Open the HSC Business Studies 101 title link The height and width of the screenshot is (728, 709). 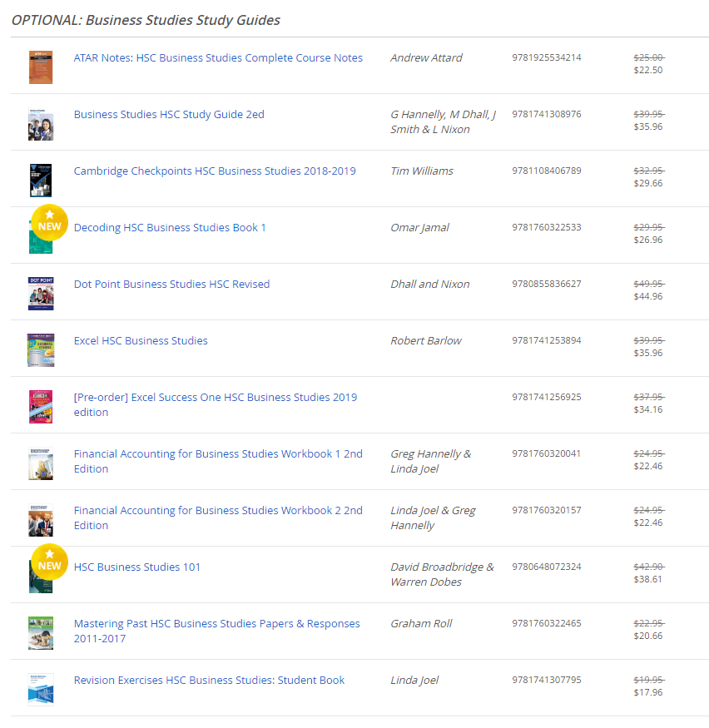click(x=137, y=567)
